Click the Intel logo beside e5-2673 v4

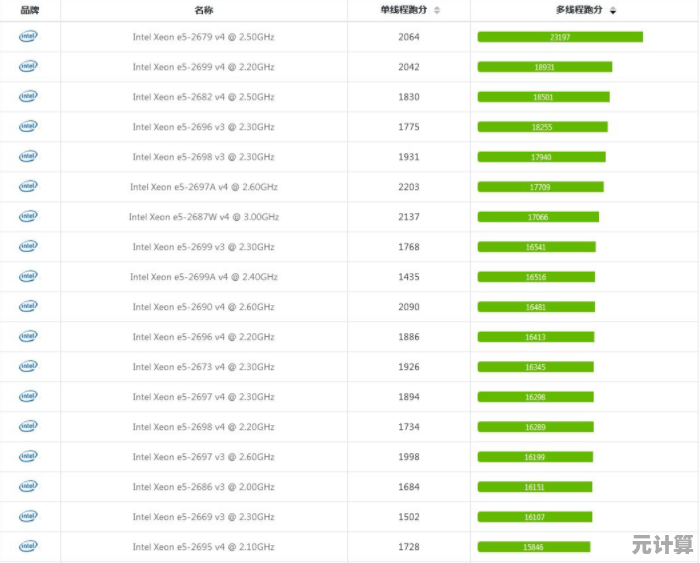coord(28,367)
